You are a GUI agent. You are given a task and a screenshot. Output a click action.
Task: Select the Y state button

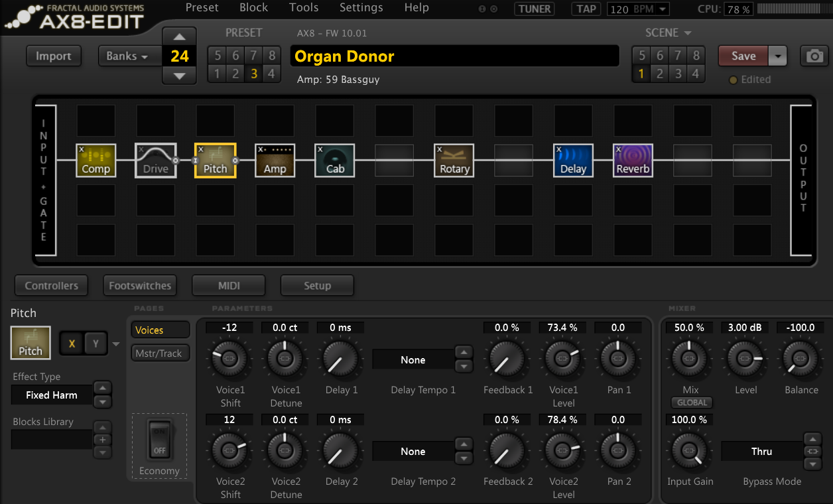(96, 343)
